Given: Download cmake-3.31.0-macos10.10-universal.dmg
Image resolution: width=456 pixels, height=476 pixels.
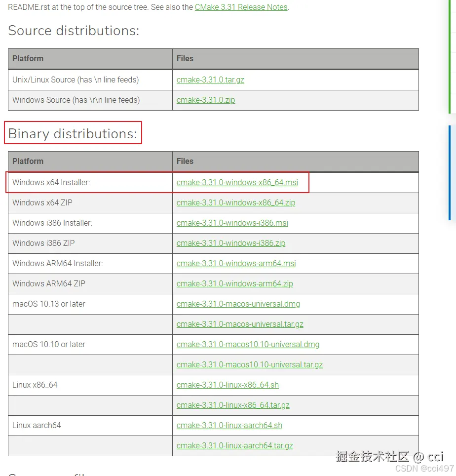Looking at the screenshot, I should coord(248,345).
